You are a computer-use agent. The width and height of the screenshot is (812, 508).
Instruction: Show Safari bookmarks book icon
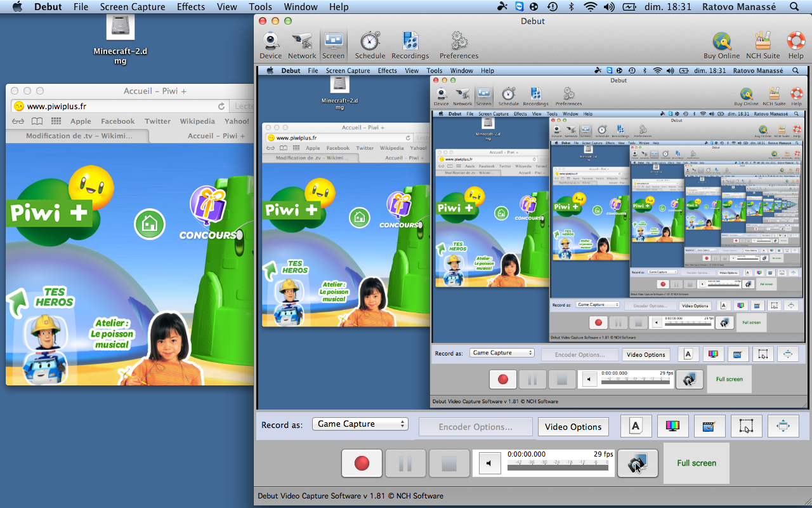[37, 121]
